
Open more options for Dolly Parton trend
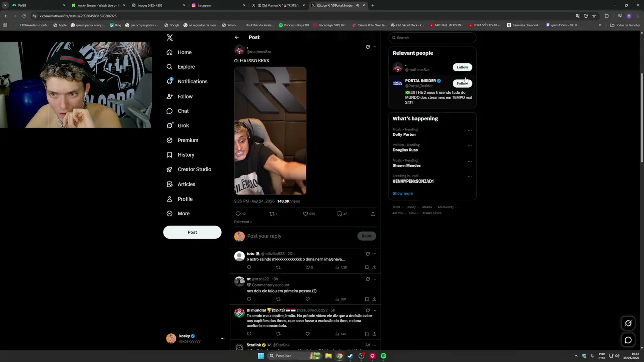470,130
